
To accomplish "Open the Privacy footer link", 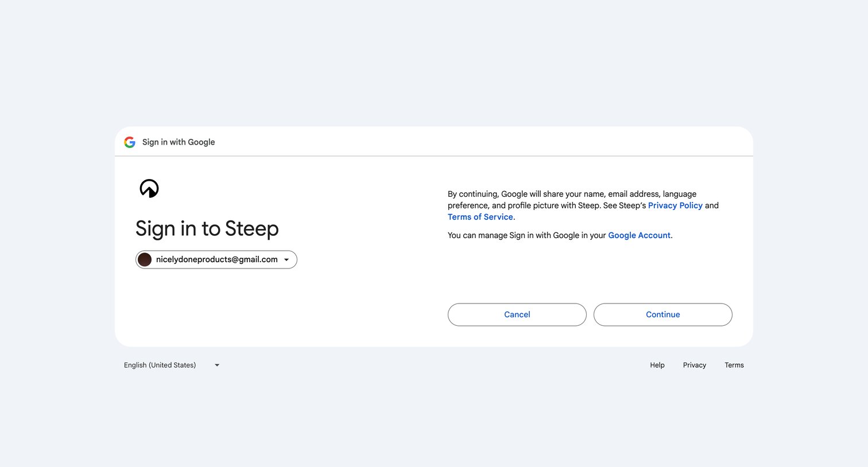I will (x=695, y=365).
